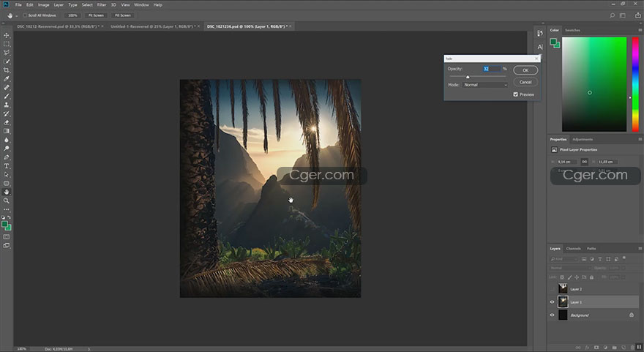The image size is (644, 352).
Task: Change screen mode icon in toolbar
Action: tap(6, 246)
